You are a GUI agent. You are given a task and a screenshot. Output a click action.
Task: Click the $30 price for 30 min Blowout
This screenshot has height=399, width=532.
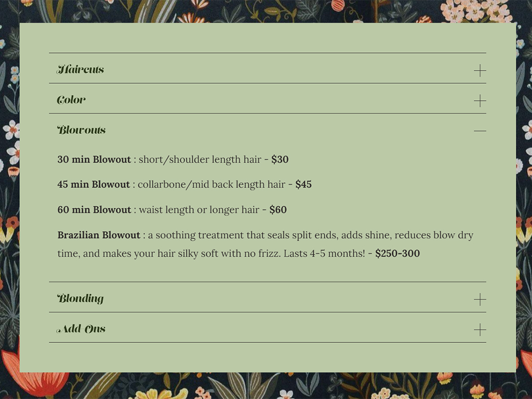279,159
